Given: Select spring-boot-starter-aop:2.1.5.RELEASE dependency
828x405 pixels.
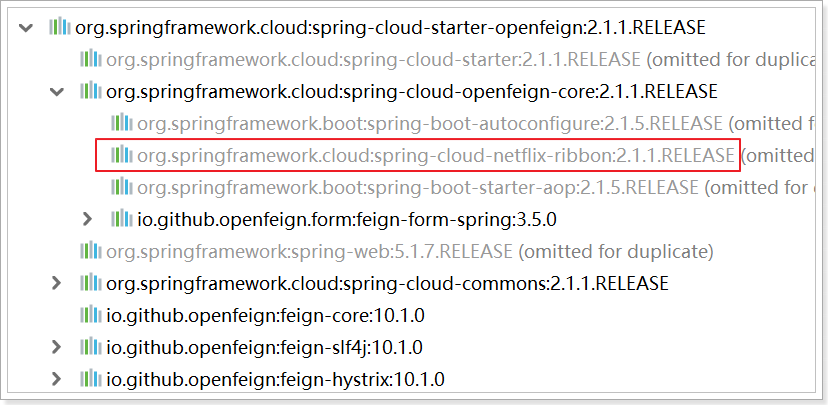Looking at the screenshot, I should [478, 187].
